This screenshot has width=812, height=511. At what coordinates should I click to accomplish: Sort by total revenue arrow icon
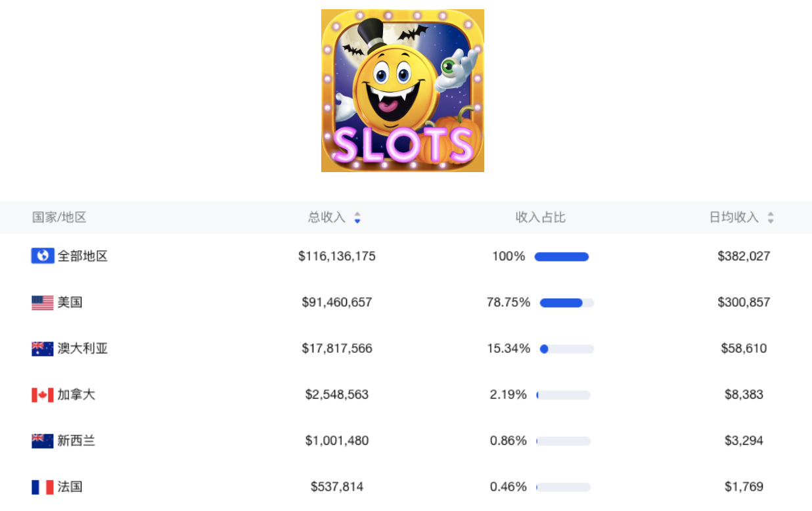click(x=357, y=217)
